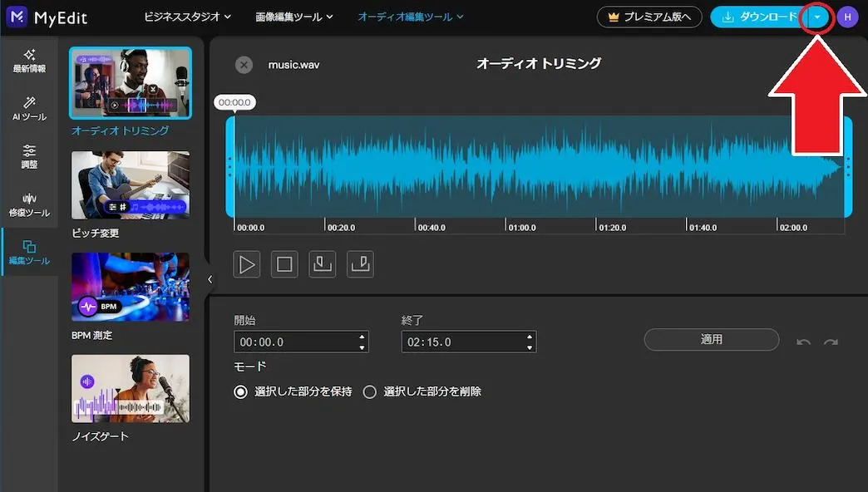Select 選択した部分を保持 radio option
This screenshot has height=492, width=868.
click(241, 392)
